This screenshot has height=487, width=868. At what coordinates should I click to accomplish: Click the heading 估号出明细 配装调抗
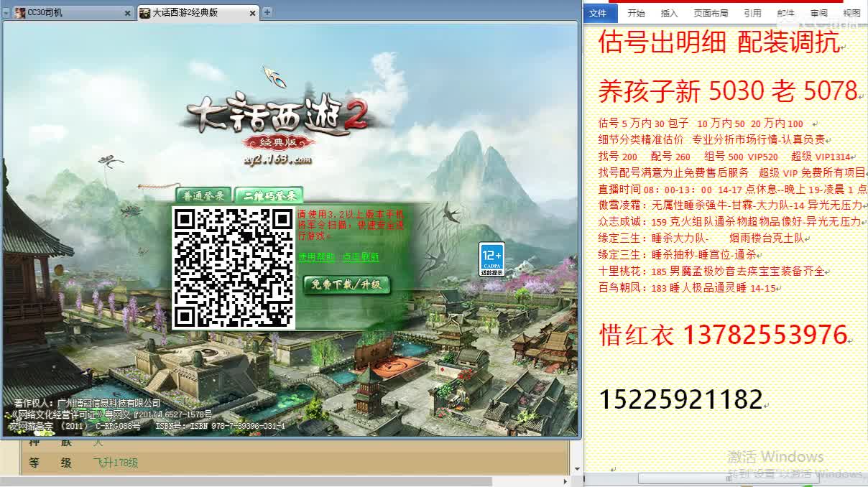719,42
